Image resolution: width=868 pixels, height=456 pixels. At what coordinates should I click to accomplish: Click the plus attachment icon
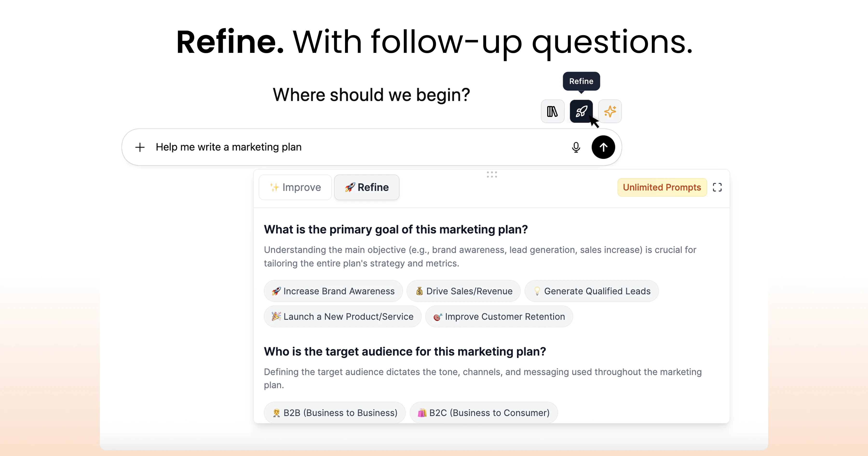pos(140,147)
